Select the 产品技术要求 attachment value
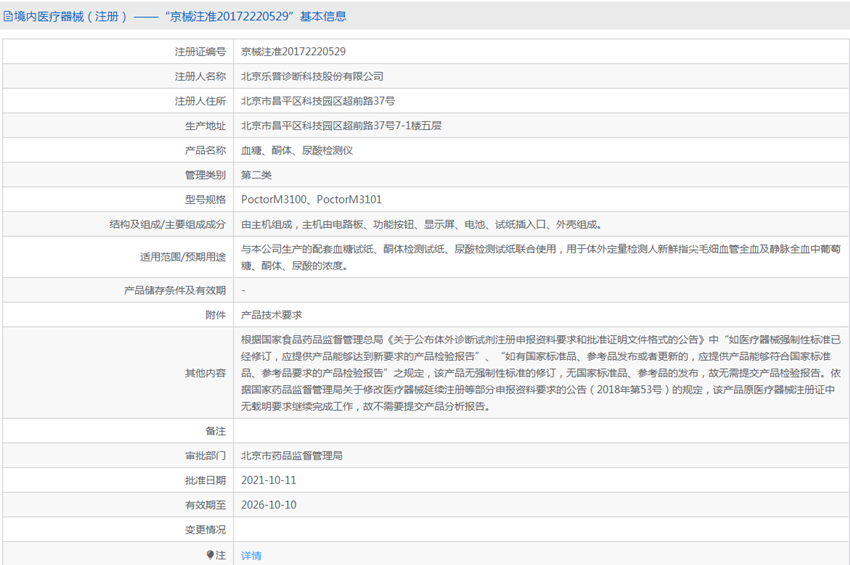 click(x=272, y=315)
